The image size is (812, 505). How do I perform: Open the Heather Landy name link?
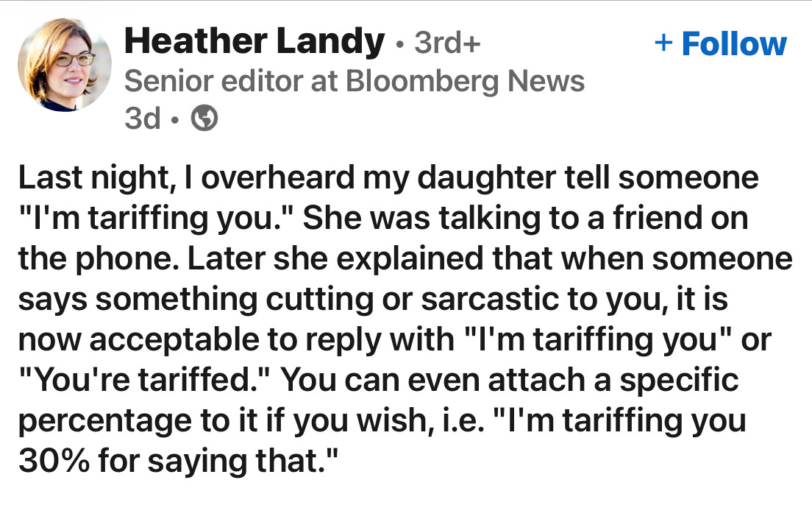[254, 41]
